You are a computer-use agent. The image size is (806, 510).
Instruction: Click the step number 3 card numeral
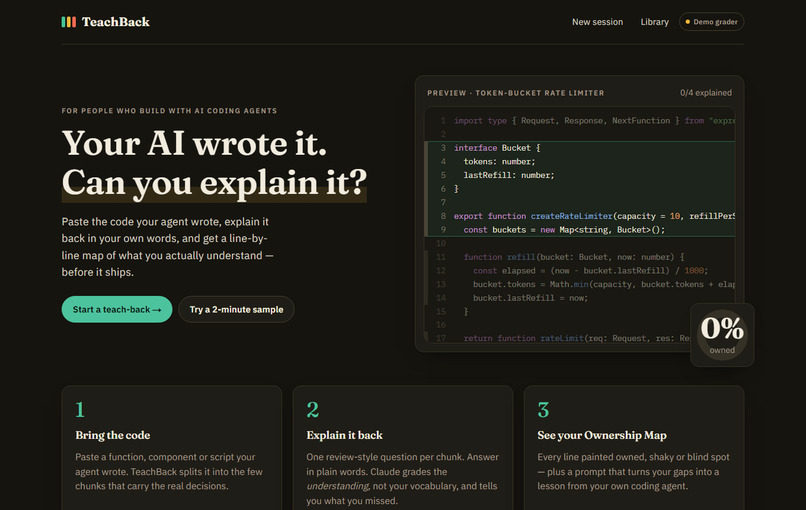[543, 410]
